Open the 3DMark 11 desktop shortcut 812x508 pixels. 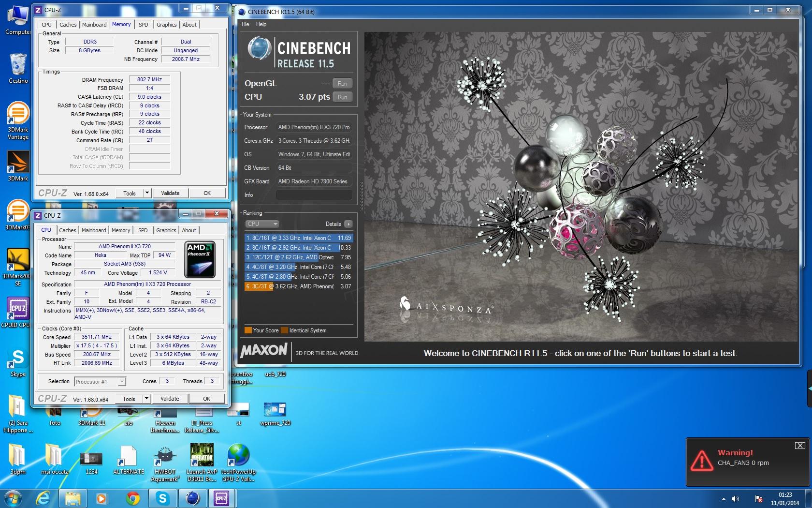(x=91, y=416)
